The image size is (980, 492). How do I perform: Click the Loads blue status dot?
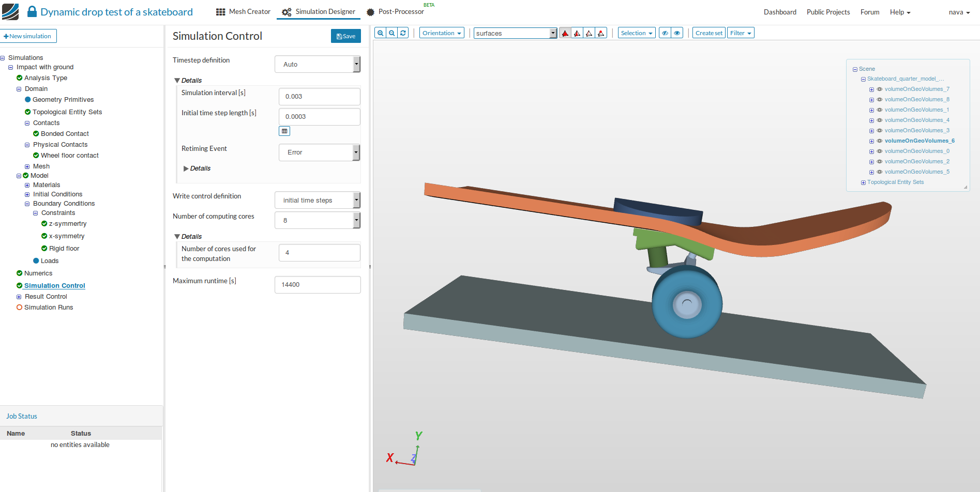tap(36, 261)
